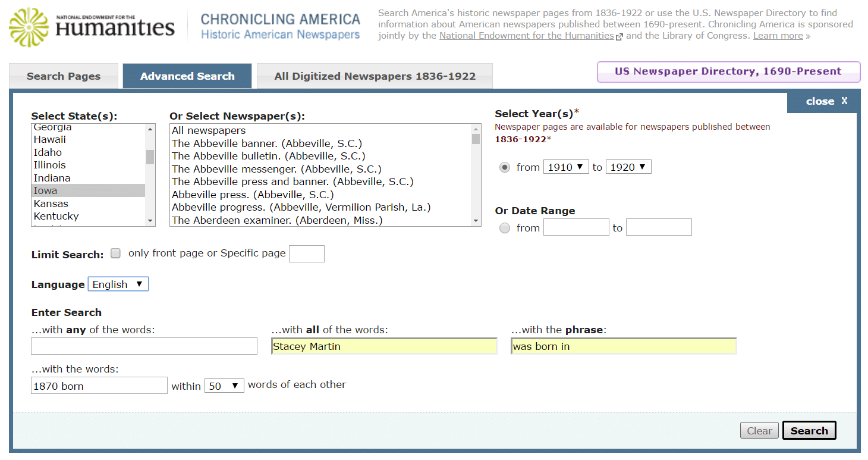868x460 pixels.
Task: Close the advanced search panel
Action: 826,101
